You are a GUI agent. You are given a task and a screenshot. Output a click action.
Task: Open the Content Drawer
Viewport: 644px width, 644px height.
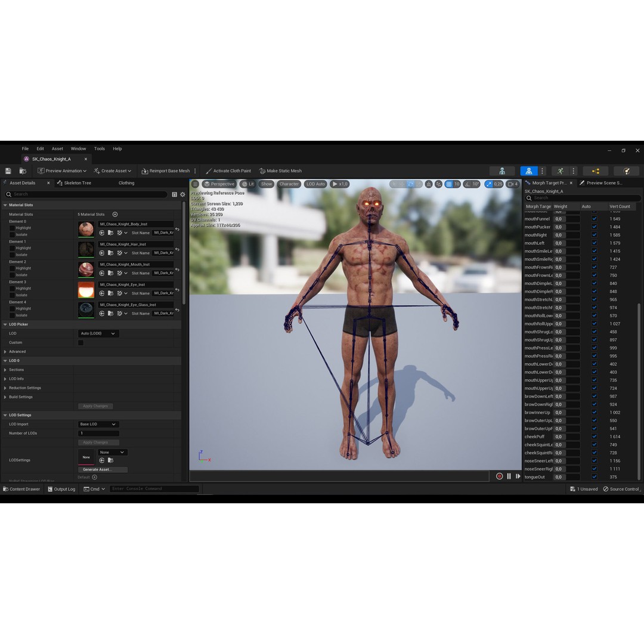[x=21, y=489]
